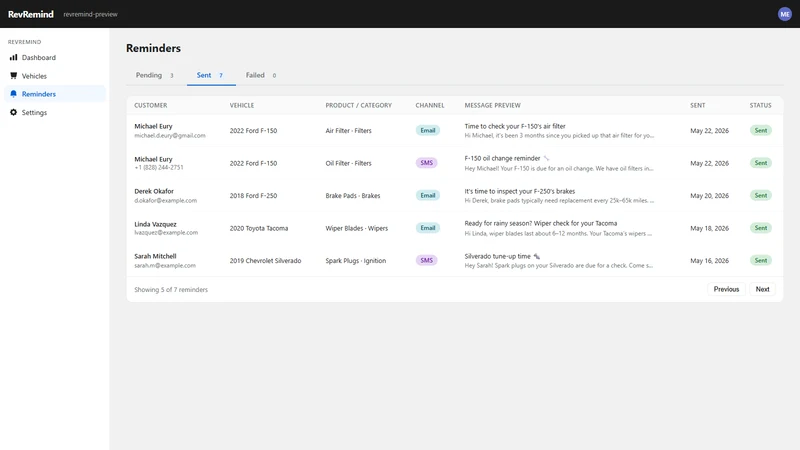
Task: Click the Dashboard bar chart icon
Action: click(13, 58)
